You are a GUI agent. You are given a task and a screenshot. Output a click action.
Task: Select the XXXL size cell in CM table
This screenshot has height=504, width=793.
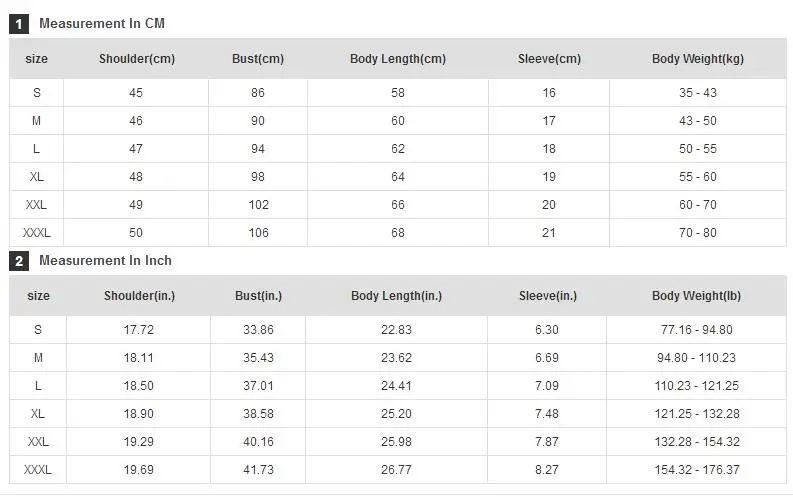click(x=36, y=233)
